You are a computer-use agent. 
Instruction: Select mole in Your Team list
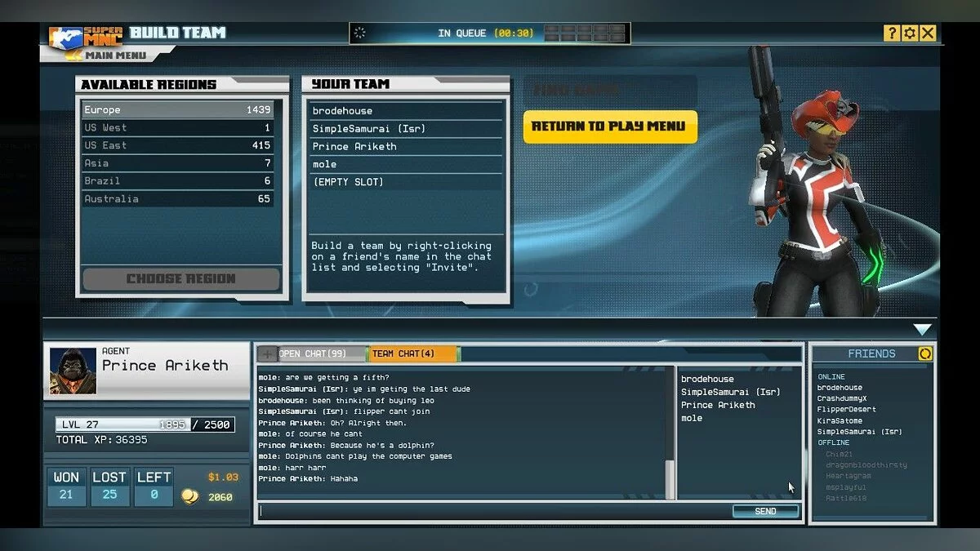406,165
